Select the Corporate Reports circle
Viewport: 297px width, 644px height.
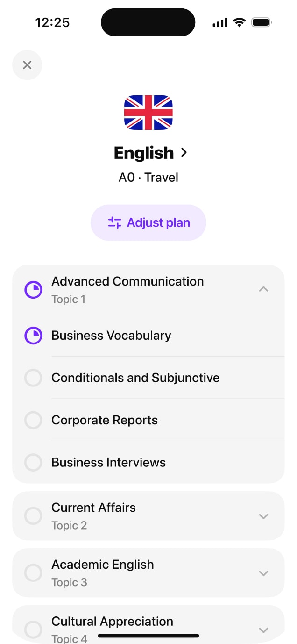(33, 420)
